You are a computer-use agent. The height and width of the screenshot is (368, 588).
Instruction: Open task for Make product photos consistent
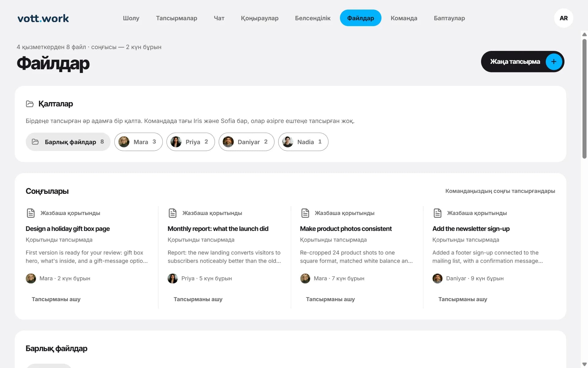pyautogui.click(x=330, y=299)
